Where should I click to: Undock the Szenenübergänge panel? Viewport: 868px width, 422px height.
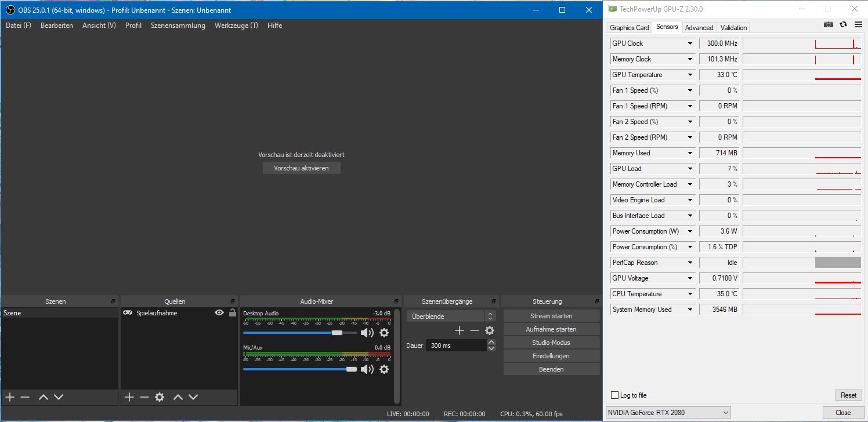(494, 301)
